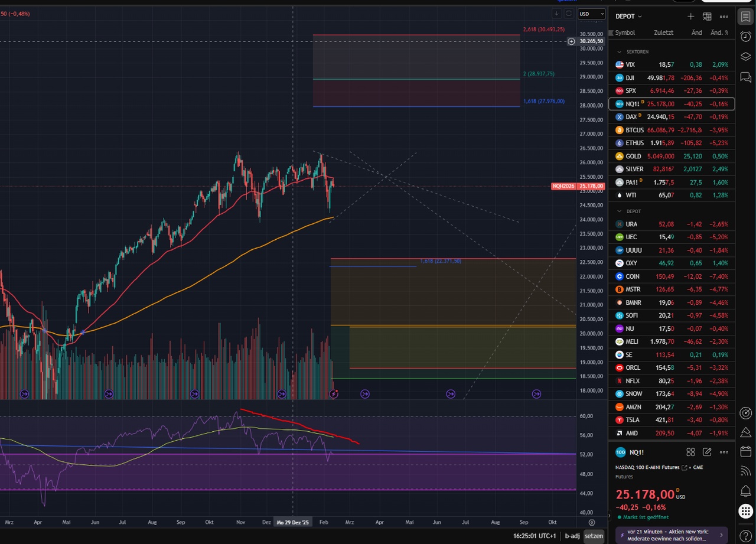756x544 pixels.
Task: Open the Chats panel icon
Action: tap(745, 76)
